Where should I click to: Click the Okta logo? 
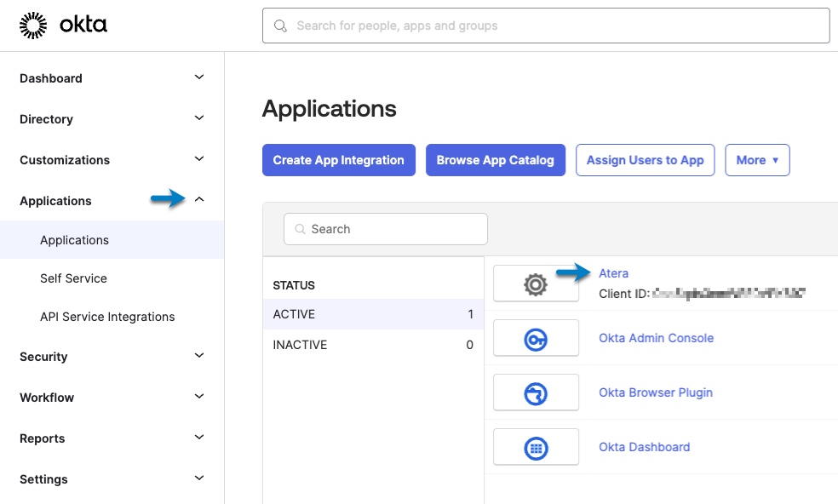pos(63,26)
